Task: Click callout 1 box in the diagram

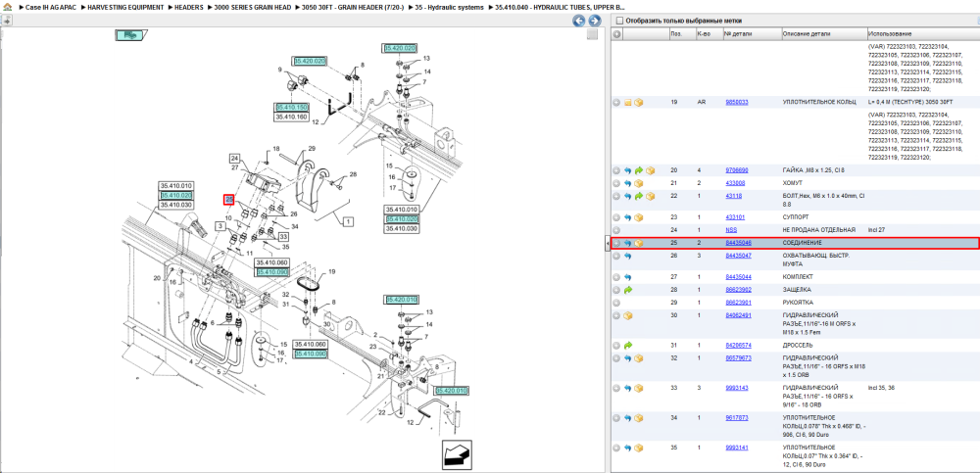Action: [x=348, y=220]
